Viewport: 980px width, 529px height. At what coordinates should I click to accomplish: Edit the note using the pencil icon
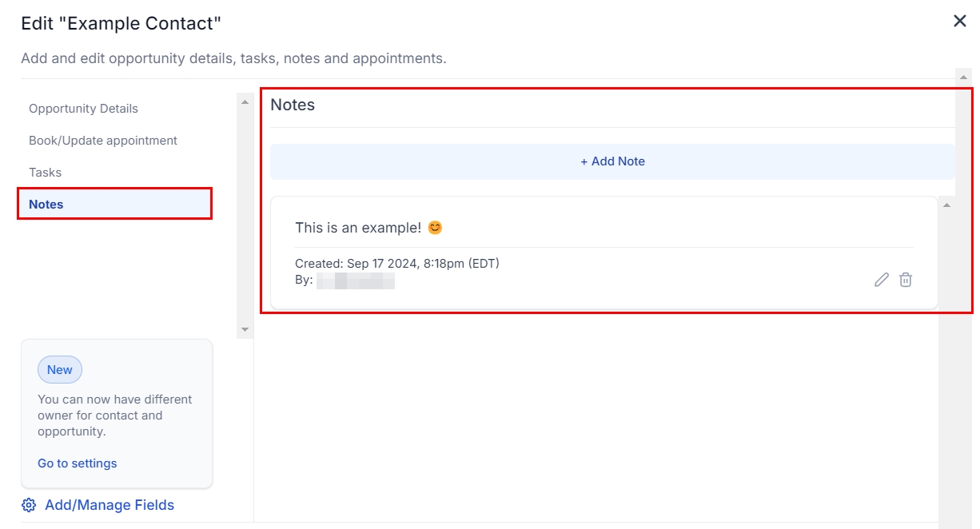[881, 280]
